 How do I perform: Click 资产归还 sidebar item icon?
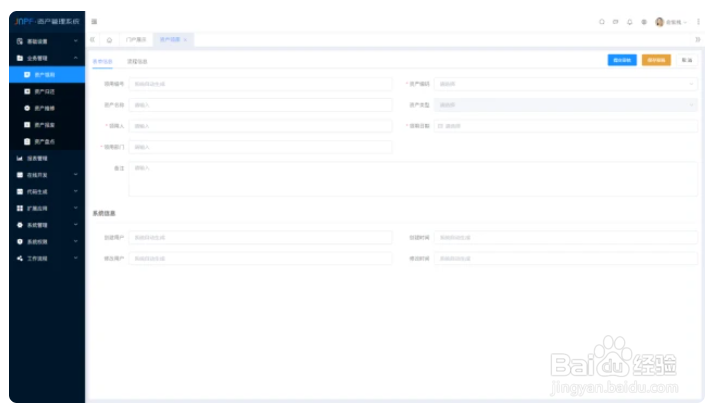pyautogui.click(x=27, y=92)
